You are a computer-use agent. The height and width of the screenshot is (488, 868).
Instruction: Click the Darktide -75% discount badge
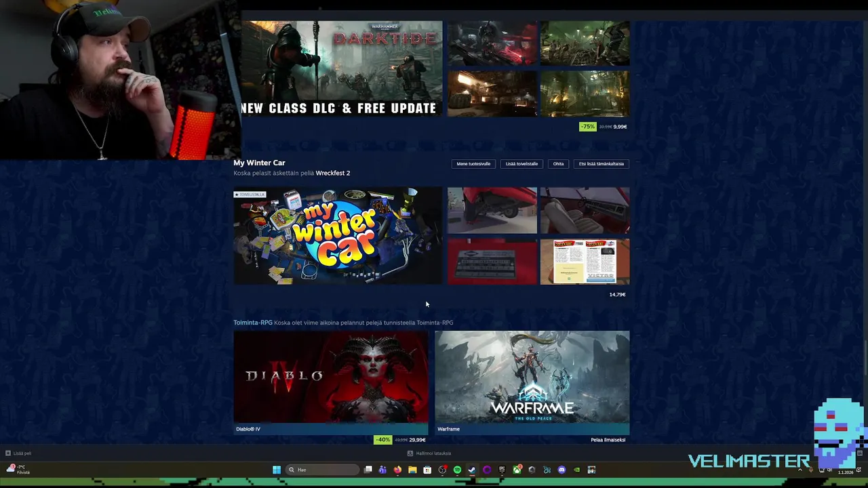click(x=587, y=127)
